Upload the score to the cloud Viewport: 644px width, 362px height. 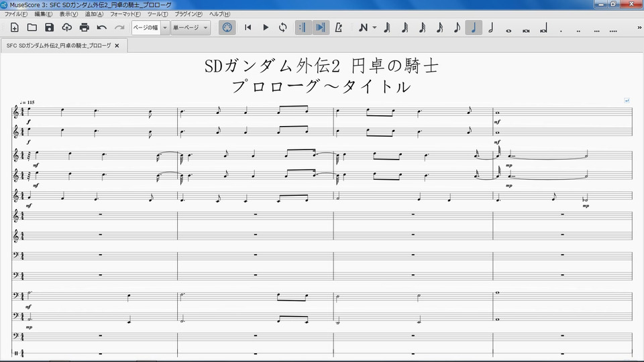click(x=67, y=27)
